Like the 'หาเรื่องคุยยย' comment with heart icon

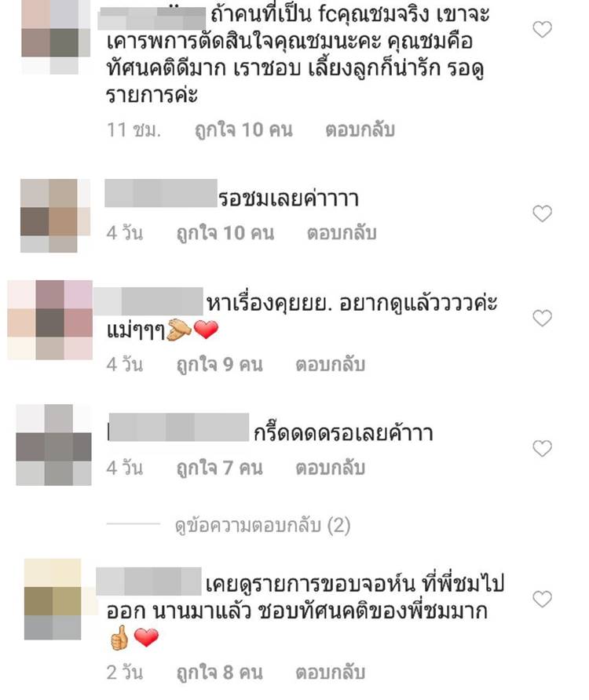coord(542,318)
